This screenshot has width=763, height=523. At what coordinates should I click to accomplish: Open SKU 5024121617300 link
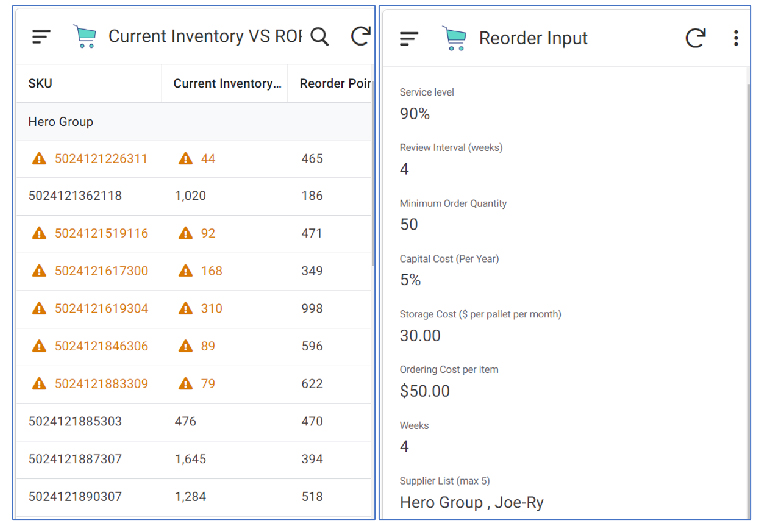[x=101, y=271]
